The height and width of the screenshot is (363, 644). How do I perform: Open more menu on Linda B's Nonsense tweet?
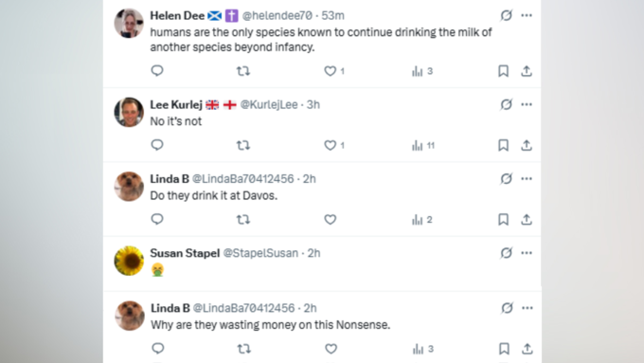528,308
